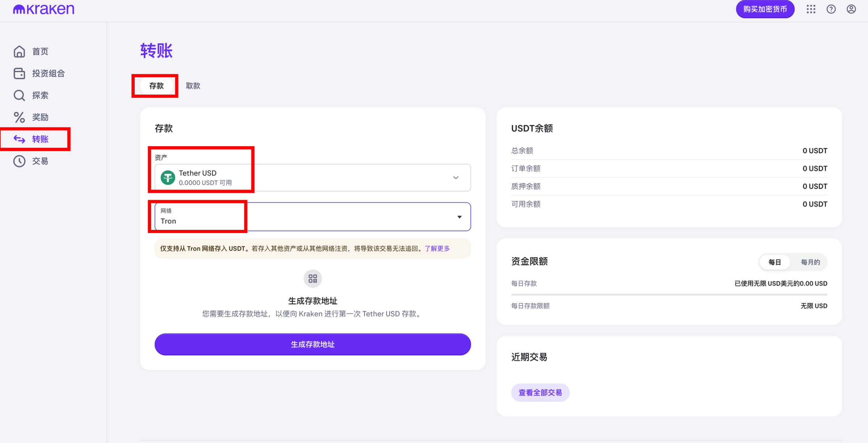Click the 资金限额 heading
The width and height of the screenshot is (868, 443).
529,261
